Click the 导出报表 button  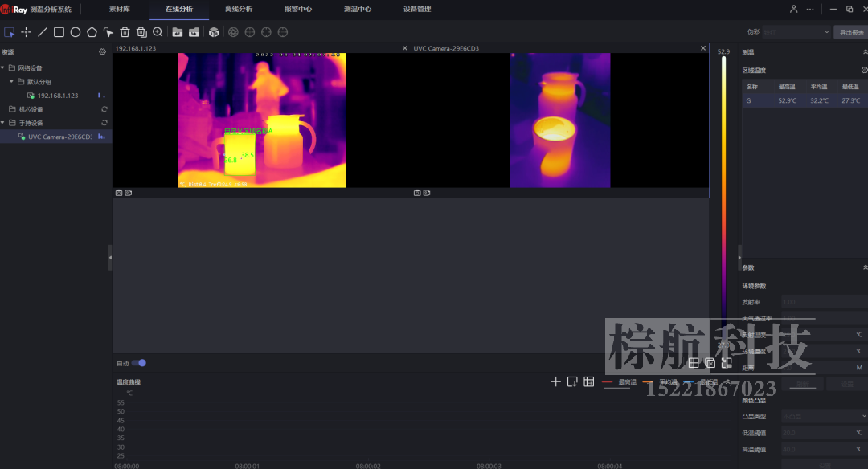point(851,32)
